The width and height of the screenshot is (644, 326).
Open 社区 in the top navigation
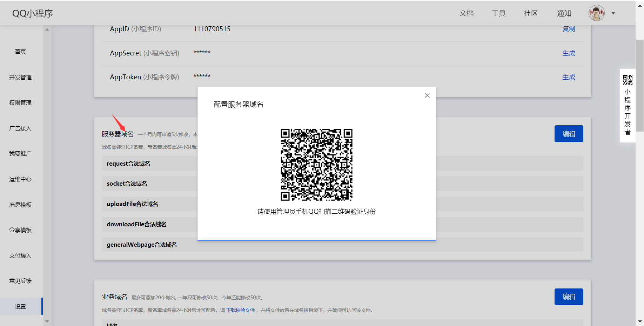click(x=530, y=13)
